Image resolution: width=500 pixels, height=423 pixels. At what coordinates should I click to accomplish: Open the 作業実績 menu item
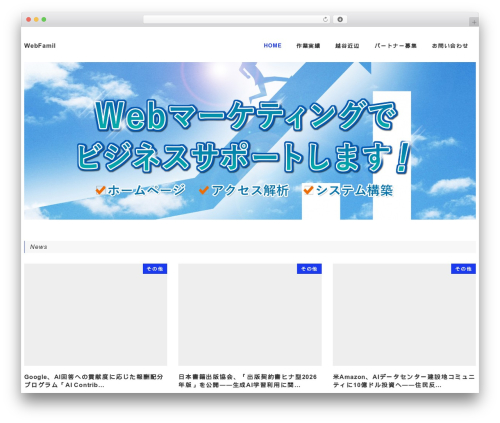[308, 46]
